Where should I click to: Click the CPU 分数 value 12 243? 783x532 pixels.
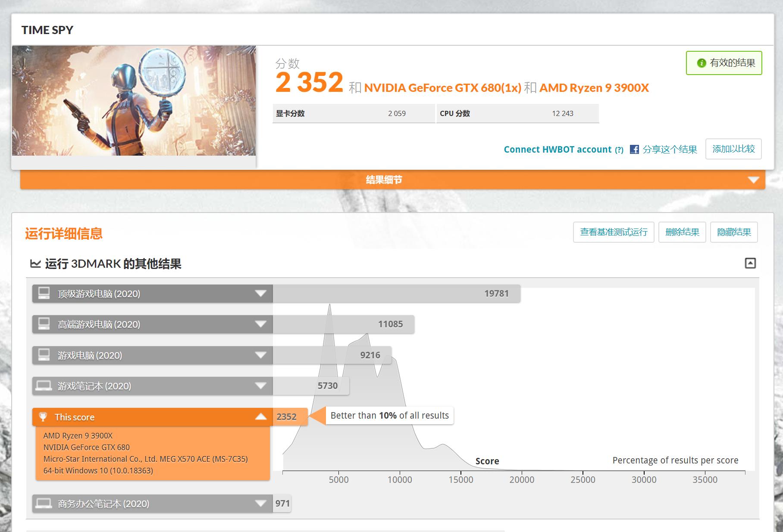click(x=563, y=113)
